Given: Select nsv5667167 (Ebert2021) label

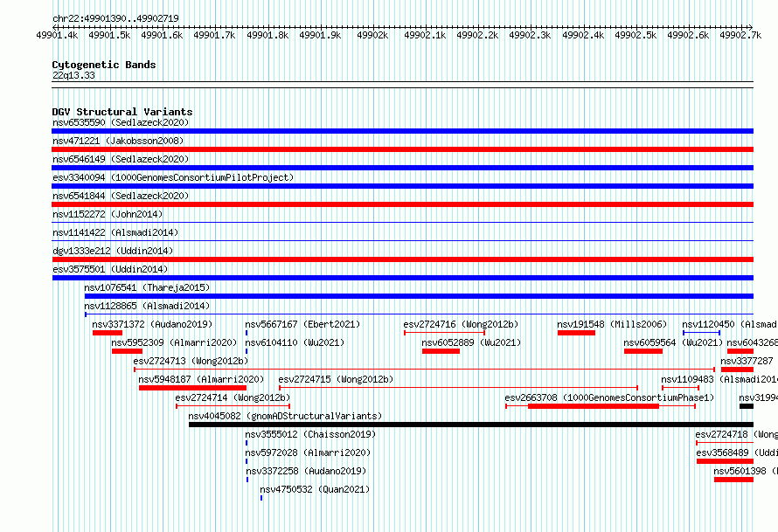Looking at the screenshot, I should pyautogui.click(x=302, y=324).
